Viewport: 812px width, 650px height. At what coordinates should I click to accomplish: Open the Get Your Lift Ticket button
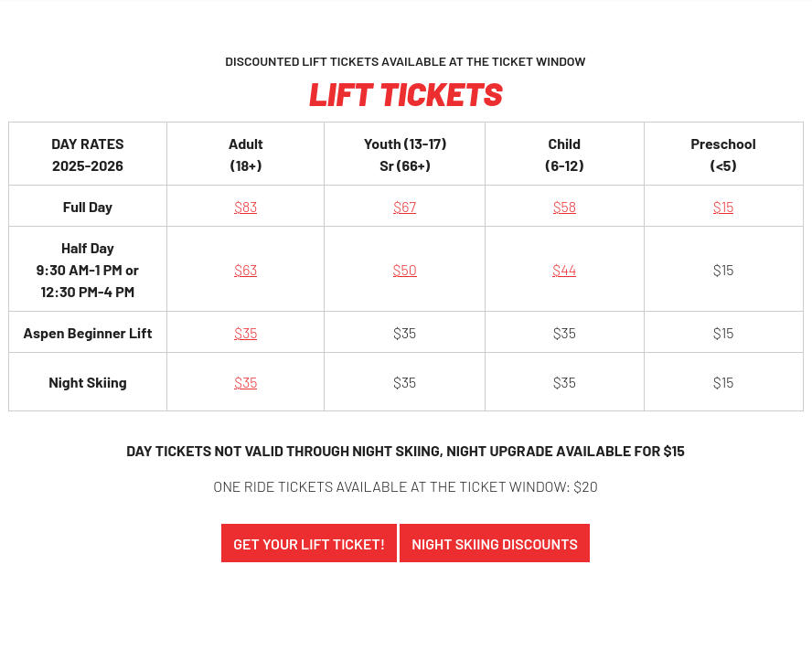(309, 543)
